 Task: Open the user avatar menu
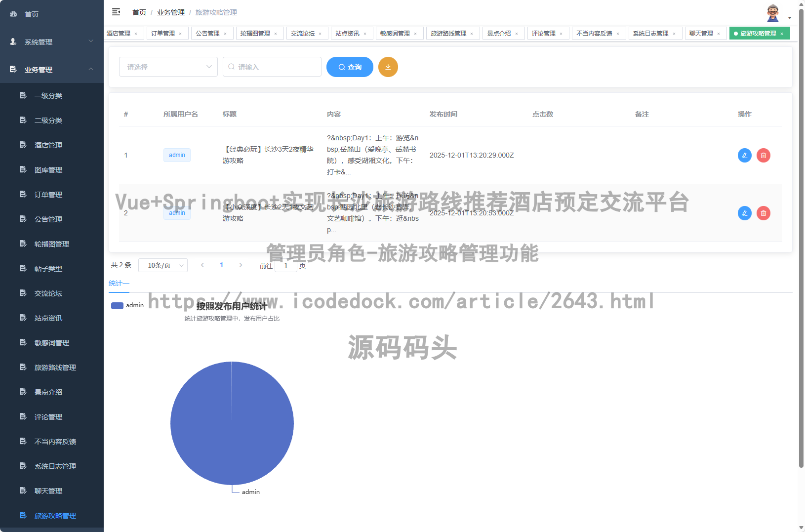pyautogui.click(x=774, y=12)
